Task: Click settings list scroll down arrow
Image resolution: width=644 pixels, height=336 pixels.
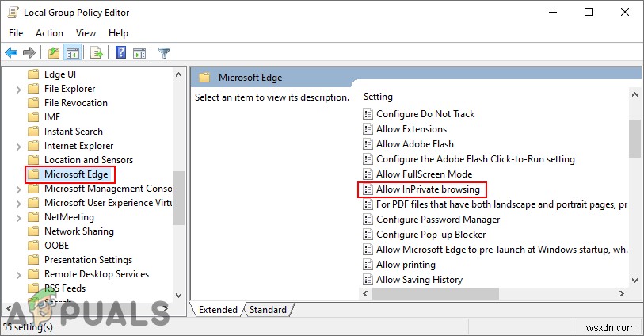Action: pyautogui.click(x=634, y=281)
